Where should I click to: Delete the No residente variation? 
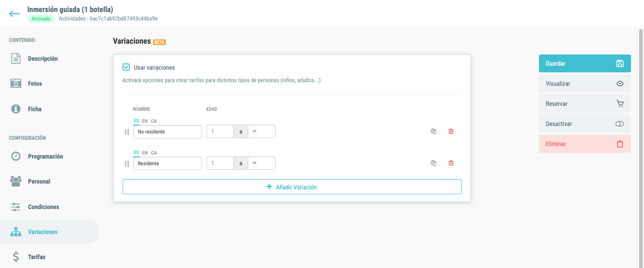click(x=451, y=131)
